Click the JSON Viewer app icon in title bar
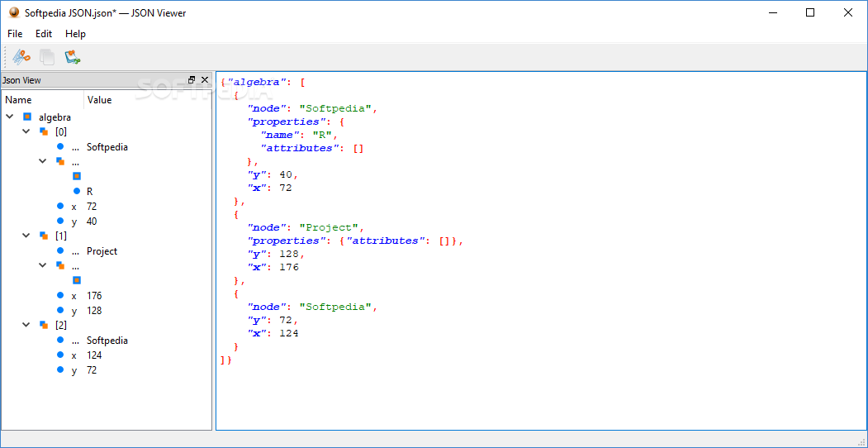This screenshot has width=868, height=448. point(14,12)
